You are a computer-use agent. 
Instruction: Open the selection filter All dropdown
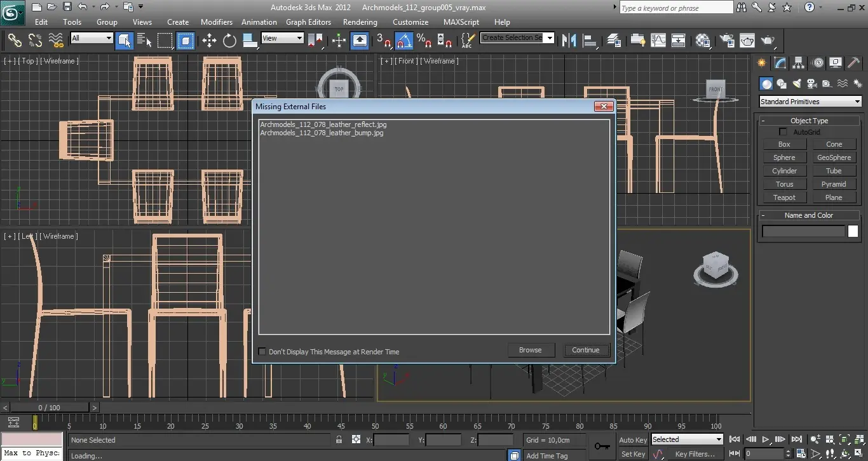coord(92,38)
